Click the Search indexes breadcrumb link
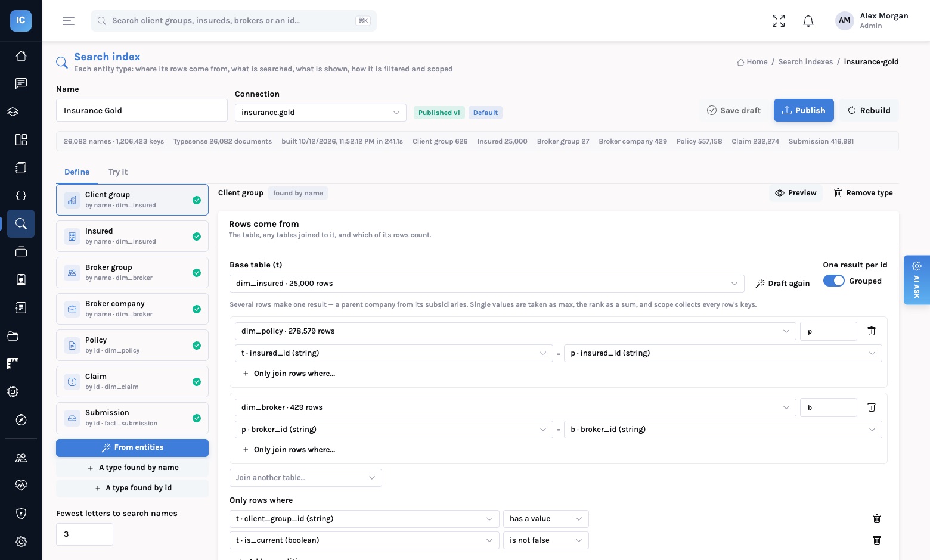Screen dimensions: 930x560 pos(805,62)
